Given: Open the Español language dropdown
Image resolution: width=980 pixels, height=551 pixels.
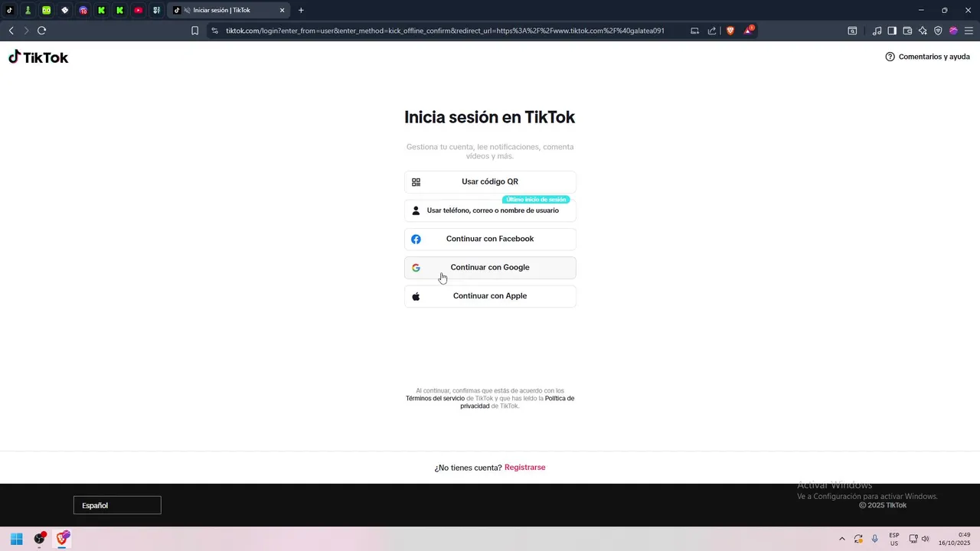Looking at the screenshot, I should (x=117, y=505).
